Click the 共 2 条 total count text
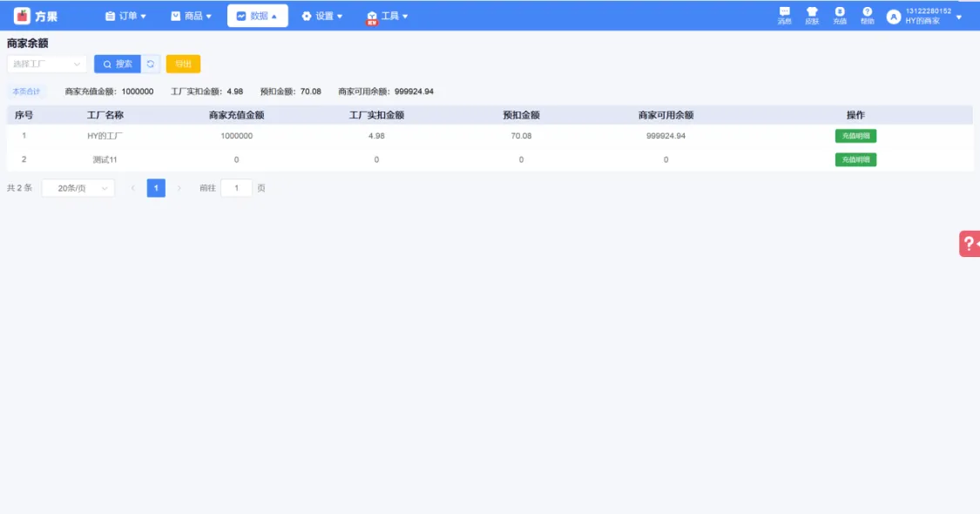980x514 pixels. pos(19,188)
